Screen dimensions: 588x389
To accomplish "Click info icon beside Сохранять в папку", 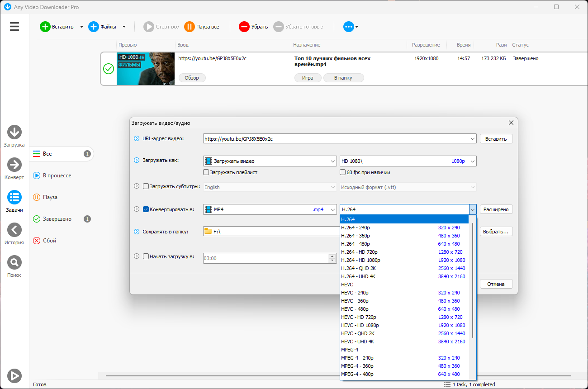I will [137, 232].
